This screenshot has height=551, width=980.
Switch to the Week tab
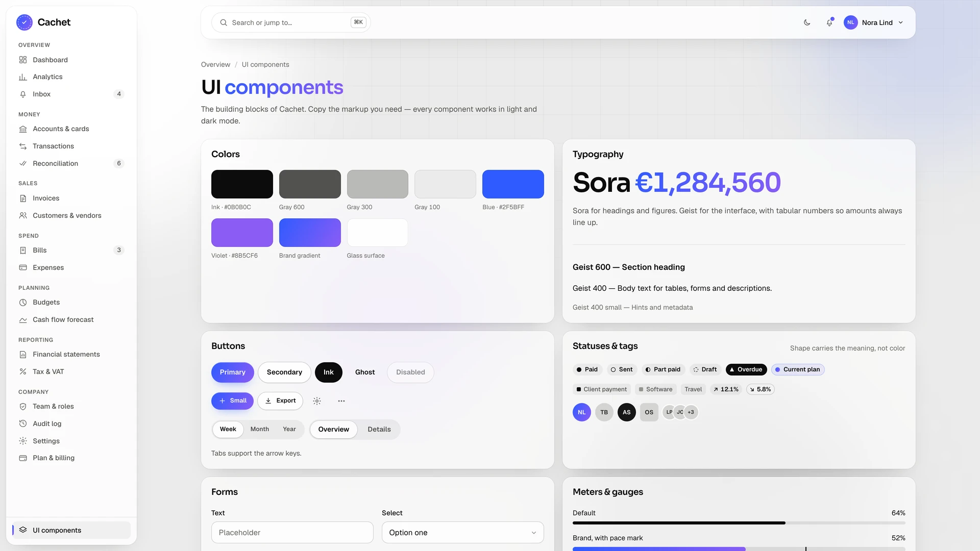(x=228, y=430)
